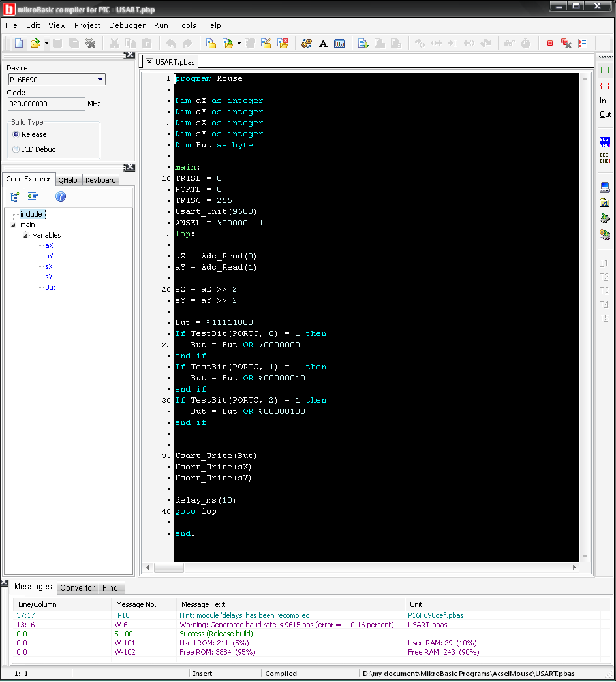Screen dimensions: 616x682
Task: Open the dropdown arrow next to Open file
Action: pyautogui.click(x=46, y=44)
